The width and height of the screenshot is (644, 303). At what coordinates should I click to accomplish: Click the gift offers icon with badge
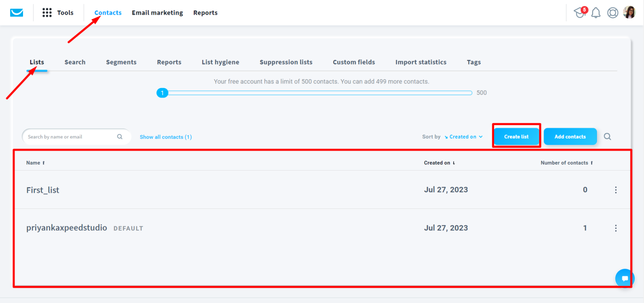point(579,13)
